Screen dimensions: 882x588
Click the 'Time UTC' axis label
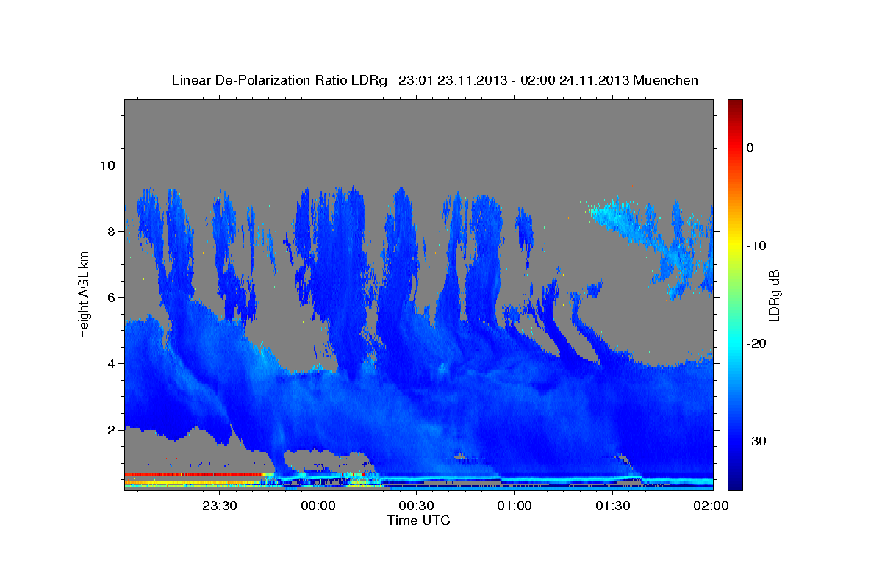coord(418,520)
